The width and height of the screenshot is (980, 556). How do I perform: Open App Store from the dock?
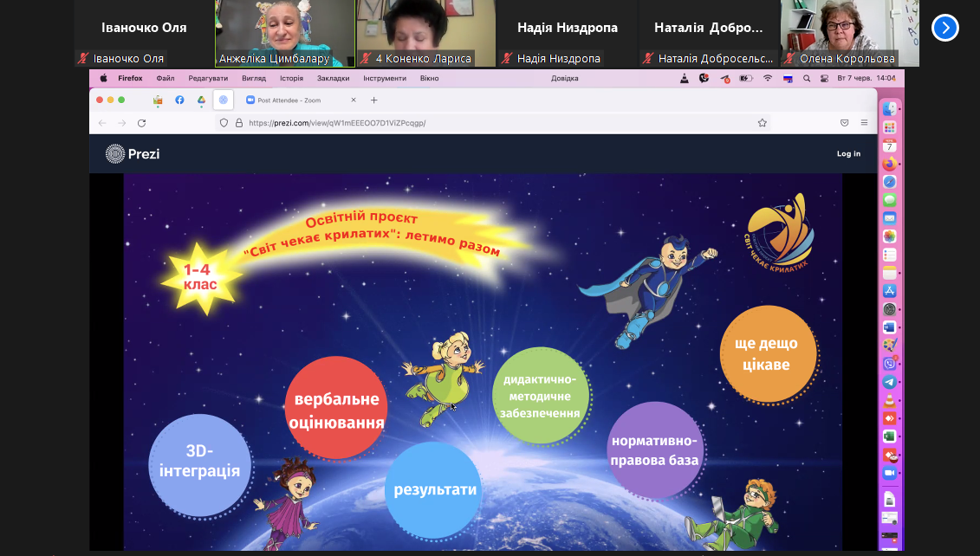[x=889, y=290]
